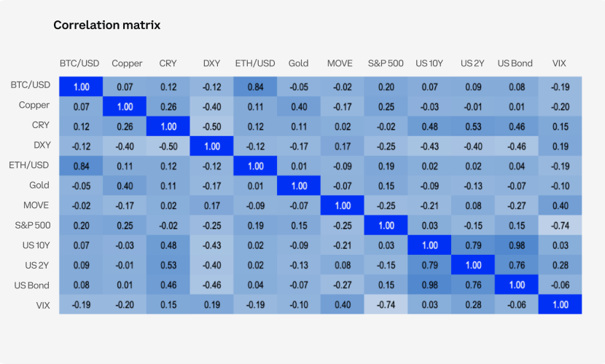Image resolution: width=605 pixels, height=364 pixels.
Task: Select the Gold column header
Action: coord(298,63)
